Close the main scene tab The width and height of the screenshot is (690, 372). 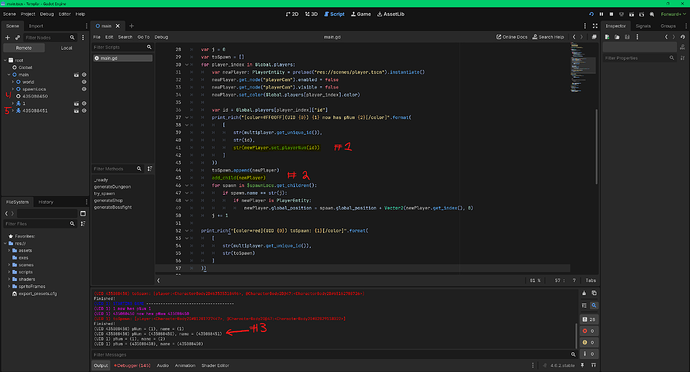coord(117,26)
